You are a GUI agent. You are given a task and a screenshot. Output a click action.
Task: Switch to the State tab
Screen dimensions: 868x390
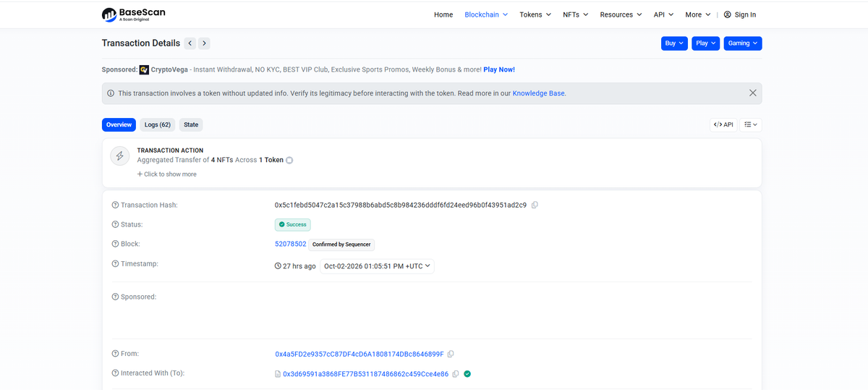click(191, 124)
